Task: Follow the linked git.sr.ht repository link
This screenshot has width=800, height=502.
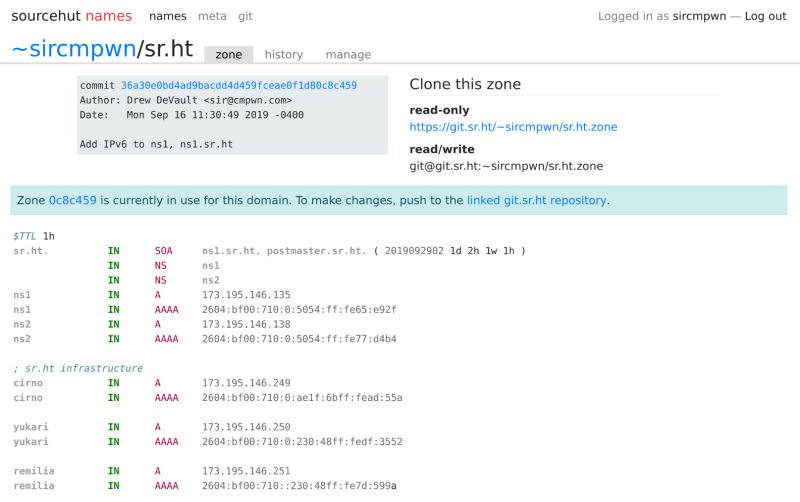Action: coord(536,200)
